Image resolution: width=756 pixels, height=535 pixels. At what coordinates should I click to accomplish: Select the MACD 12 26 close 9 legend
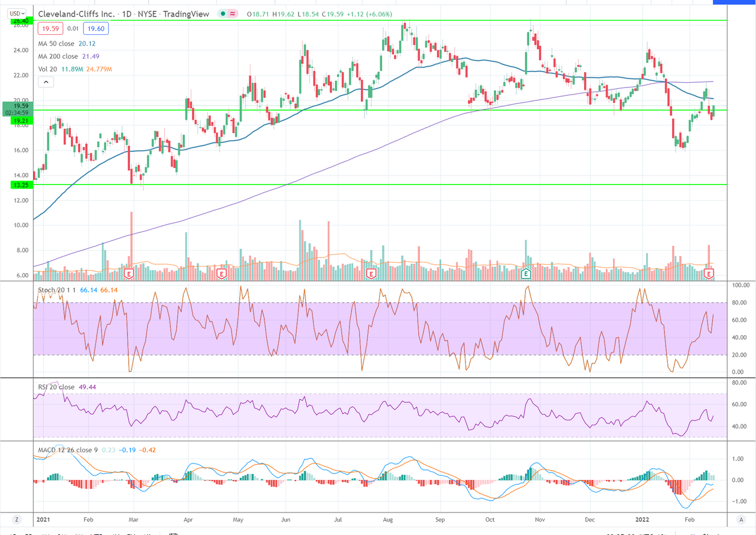tap(68, 450)
